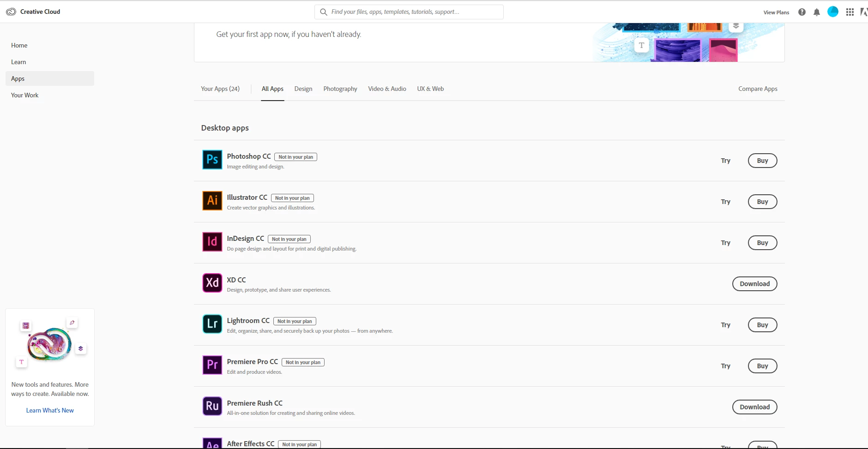Click the Lightroom CC app icon

tap(212, 324)
